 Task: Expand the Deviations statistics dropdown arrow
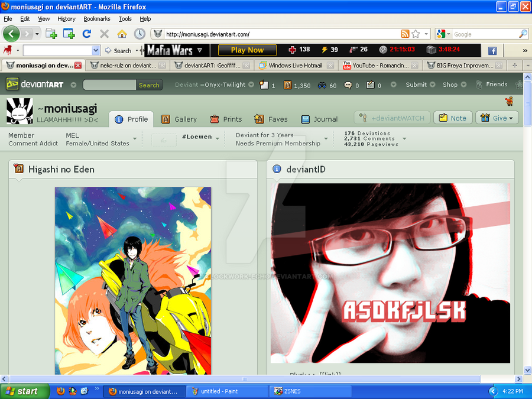pos(404,138)
